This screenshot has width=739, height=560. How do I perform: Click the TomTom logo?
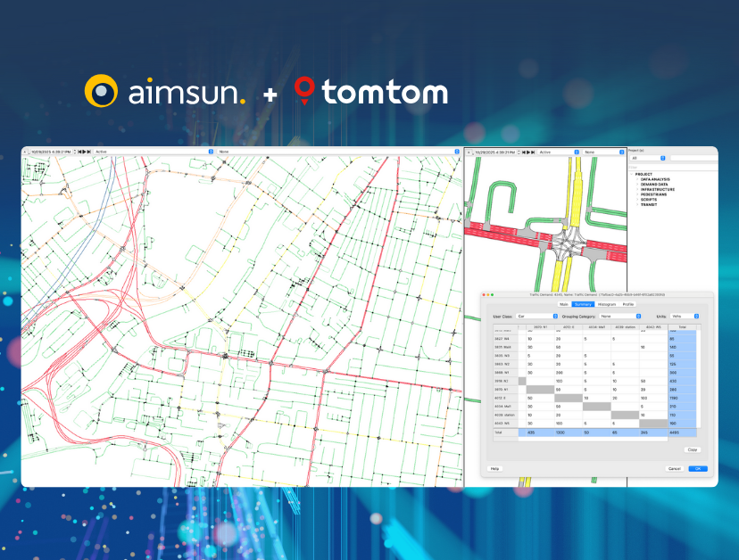coord(371,91)
